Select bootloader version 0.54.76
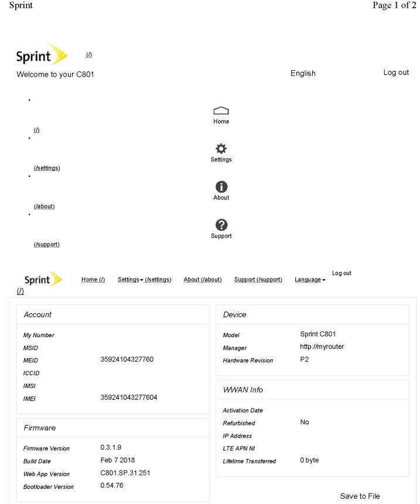This screenshot has height=504, width=420. pos(112,485)
